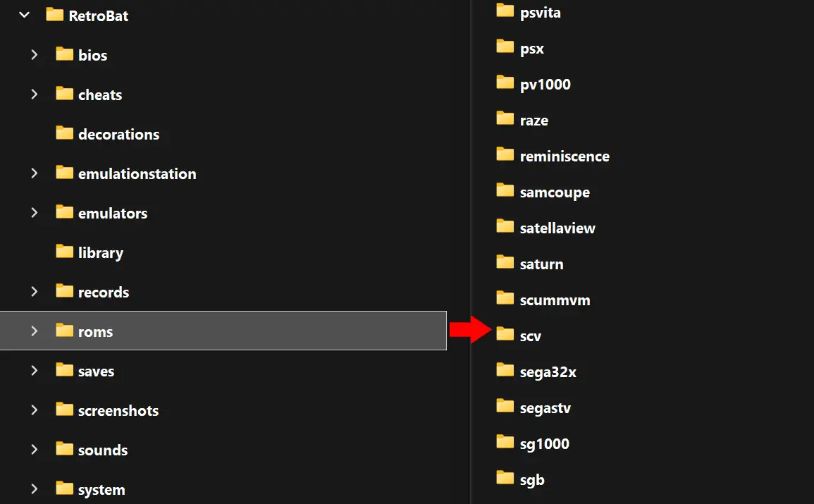814x504 pixels.
Task: Click the sounds folder icon
Action: [64, 448]
